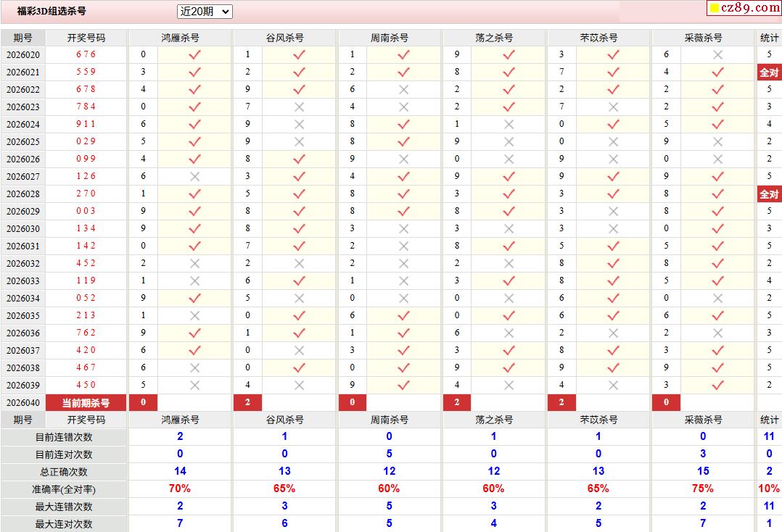Click period number 2026030 in first column
Screen dimensions: 782x532
coord(23,228)
